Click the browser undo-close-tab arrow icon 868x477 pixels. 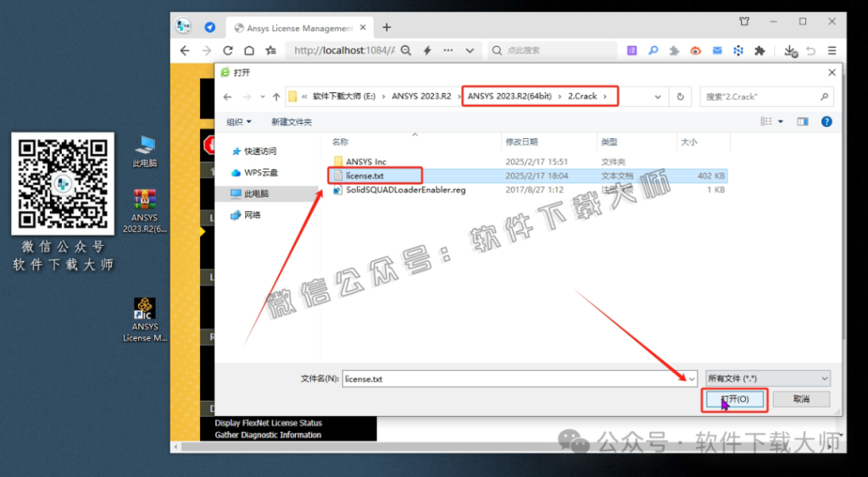pyautogui.click(x=811, y=50)
